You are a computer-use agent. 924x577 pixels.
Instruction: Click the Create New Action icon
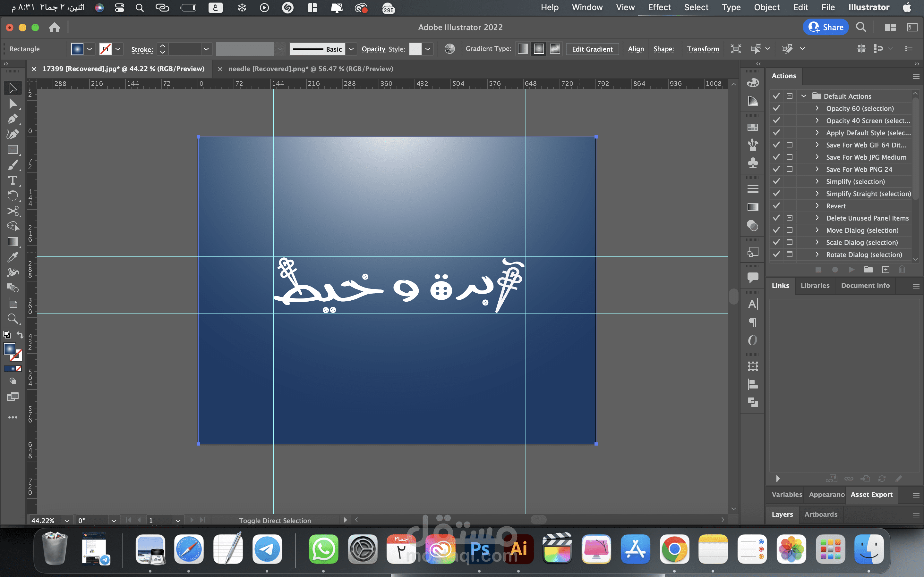[886, 270]
